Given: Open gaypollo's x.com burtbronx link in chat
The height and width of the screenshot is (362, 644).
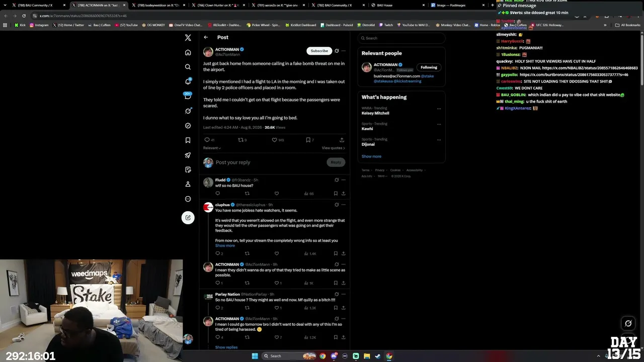Looking at the screenshot, I should 574,74.
